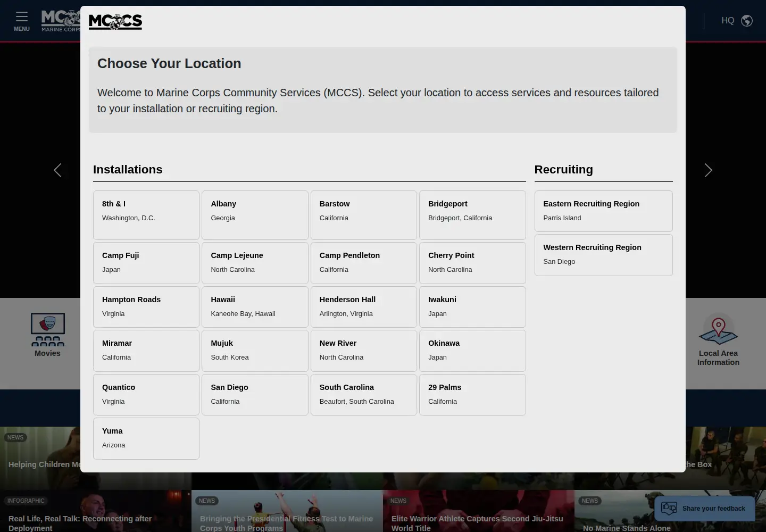Image resolution: width=766 pixels, height=532 pixels.
Task: Select Cherry Point, North Carolina
Action: (472, 263)
